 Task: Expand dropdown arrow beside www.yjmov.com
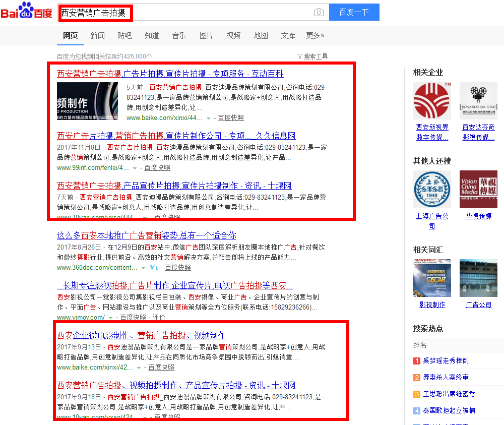(x=110, y=318)
